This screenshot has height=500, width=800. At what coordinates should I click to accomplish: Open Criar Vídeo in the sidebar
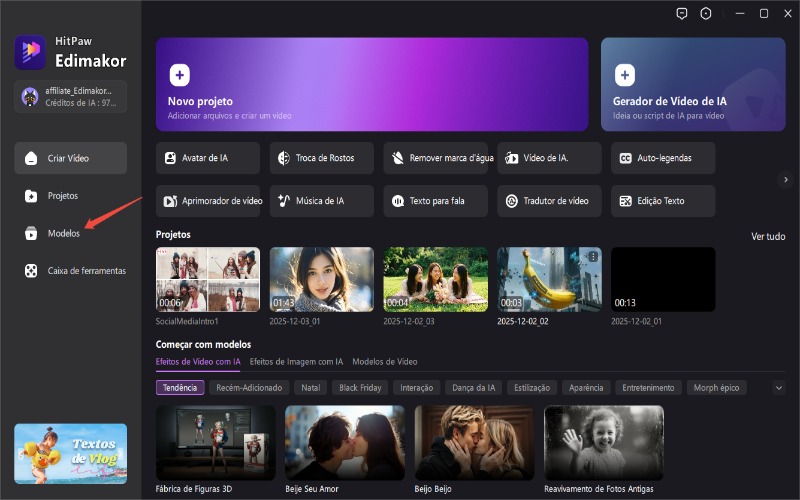click(x=70, y=158)
